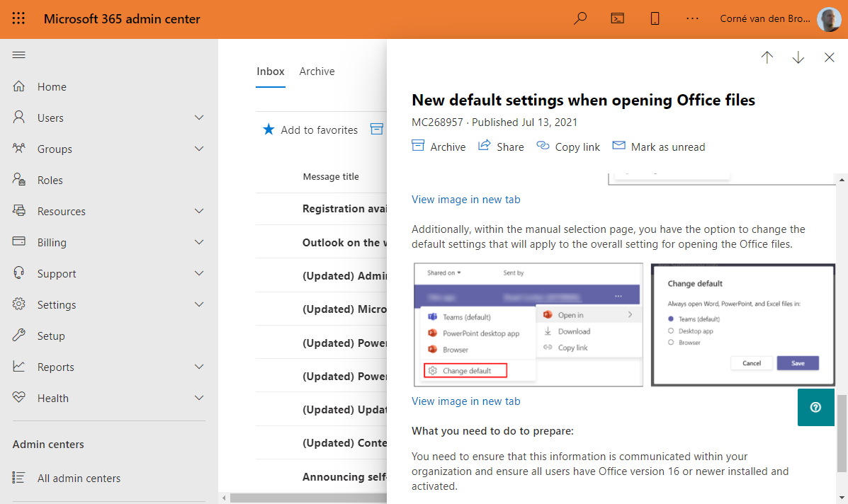Open the Registration avai... message row
The width and height of the screenshot is (848, 504).
[321, 209]
